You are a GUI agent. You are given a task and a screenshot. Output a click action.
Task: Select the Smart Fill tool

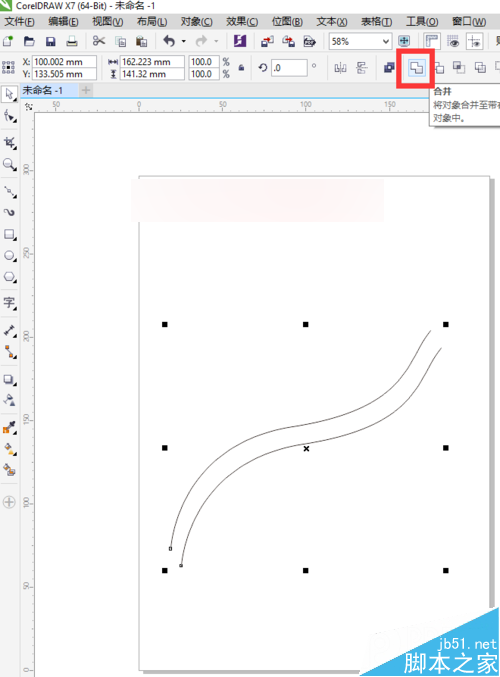(9, 469)
